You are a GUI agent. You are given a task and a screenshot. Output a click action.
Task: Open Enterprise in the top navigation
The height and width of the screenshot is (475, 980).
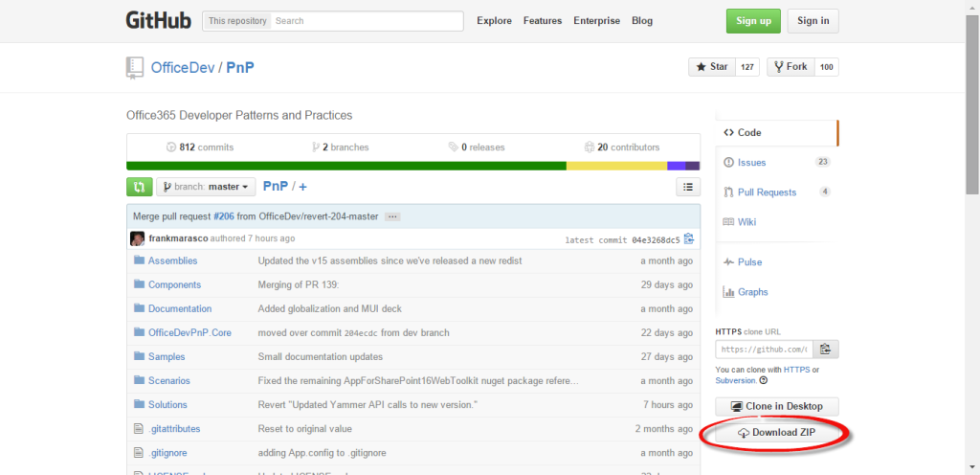[x=597, y=21]
